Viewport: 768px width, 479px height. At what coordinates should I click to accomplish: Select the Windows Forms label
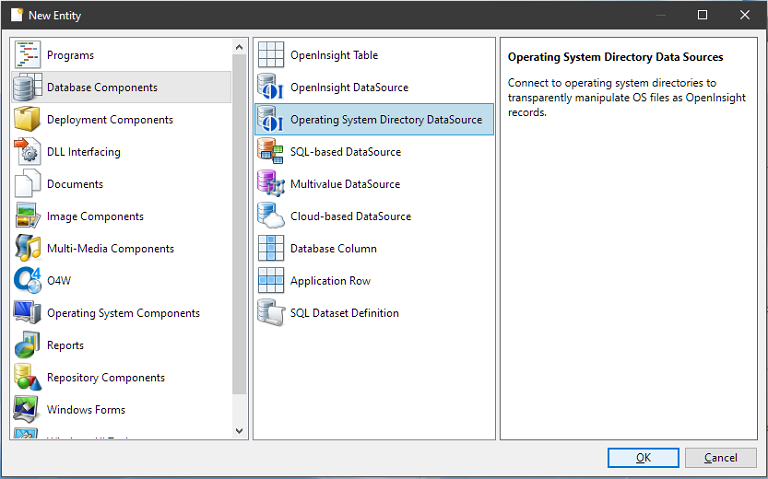(x=86, y=409)
